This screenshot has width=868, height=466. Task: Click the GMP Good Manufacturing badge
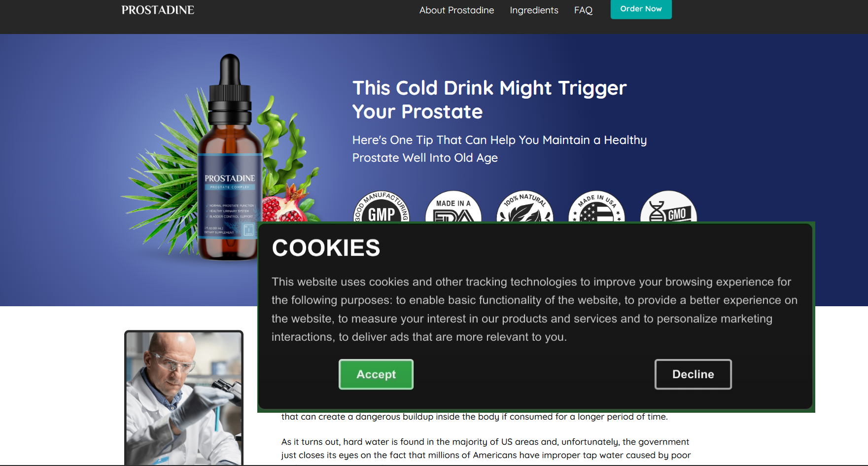click(x=382, y=207)
